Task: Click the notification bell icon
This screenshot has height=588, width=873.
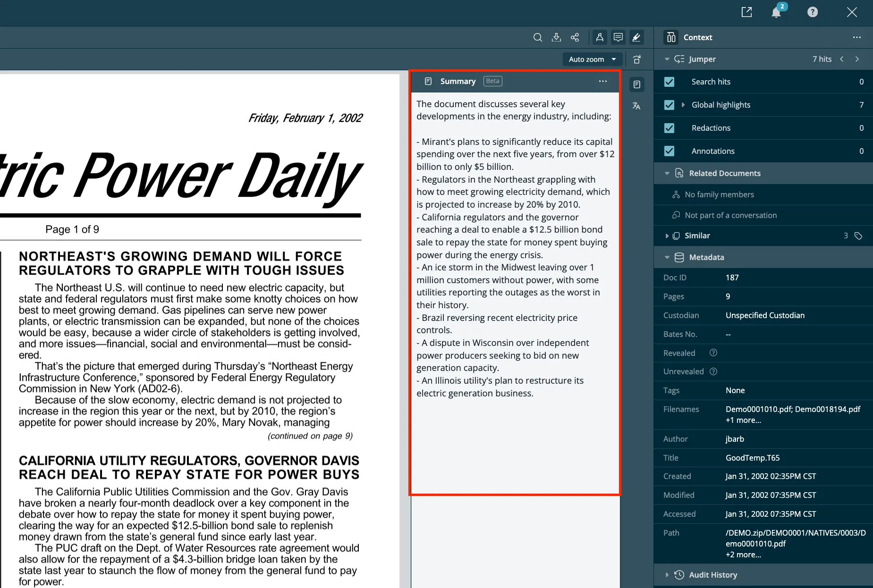Action: pyautogui.click(x=776, y=12)
